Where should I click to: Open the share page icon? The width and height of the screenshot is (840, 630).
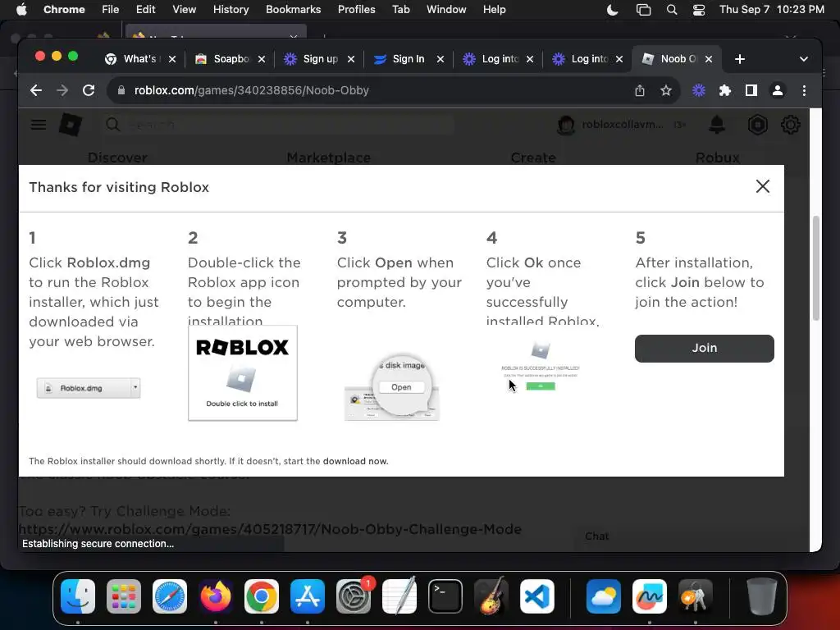click(x=640, y=90)
